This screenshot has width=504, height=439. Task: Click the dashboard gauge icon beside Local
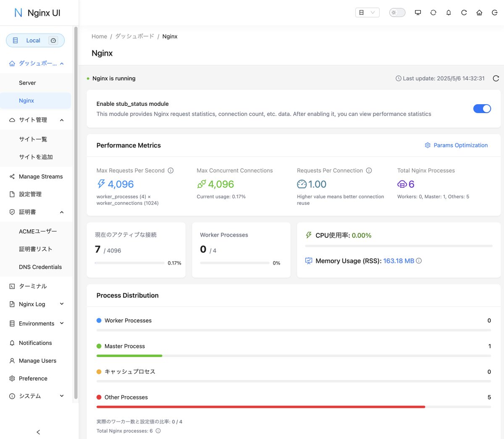point(53,40)
